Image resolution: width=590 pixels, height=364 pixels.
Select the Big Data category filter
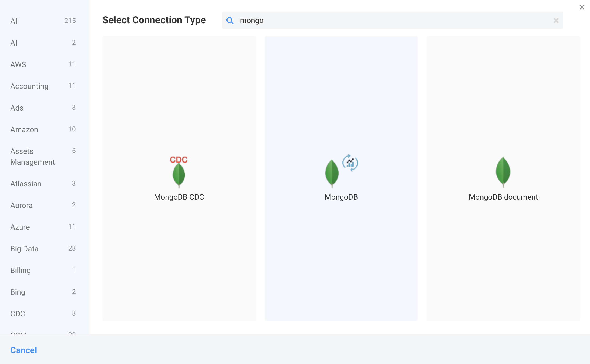[x=24, y=249]
